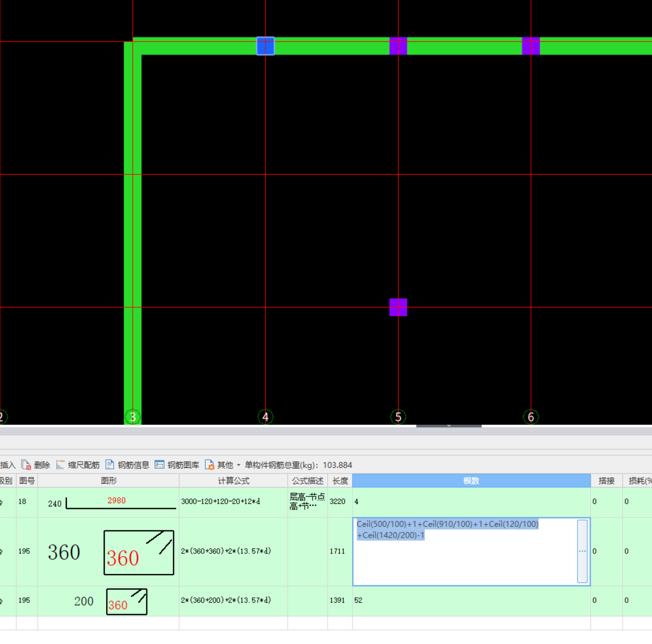This screenshot has height=644, width=652.
Task: Select the purple column at axis 5 mid-grid
Action: click(398, 307)
